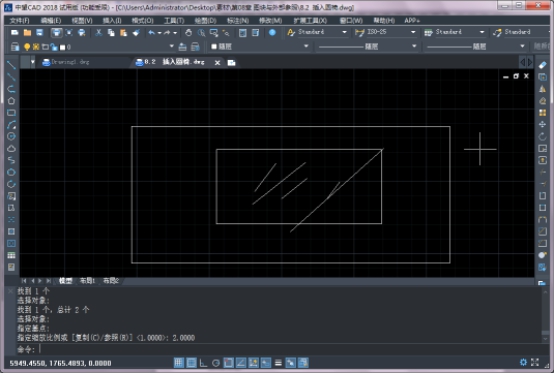This screenshot has height=374, width=554.
Task: Toggle ortho mode in status bar
Action: point(204,363)
